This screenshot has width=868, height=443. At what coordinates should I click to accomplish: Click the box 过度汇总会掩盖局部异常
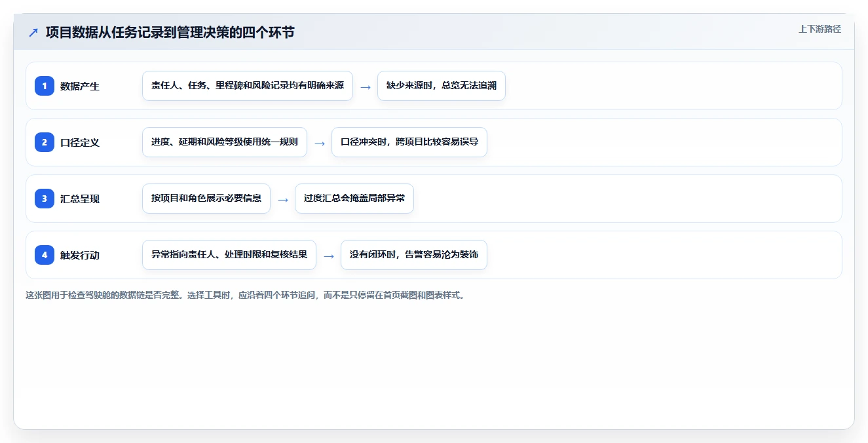click(x=354, y=199)
